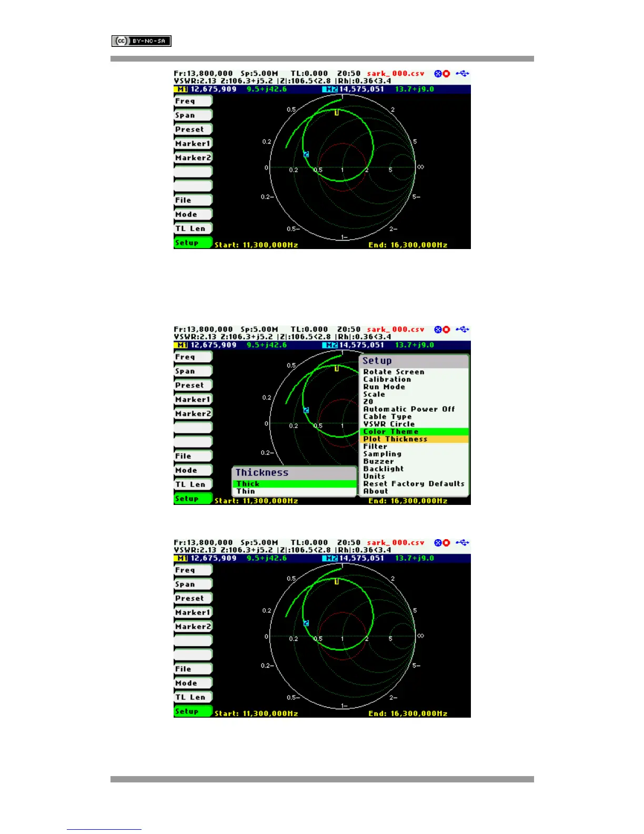
Task: Click the yellow M1 badge above the Thickness popup
Action: [x=182, y=345]
